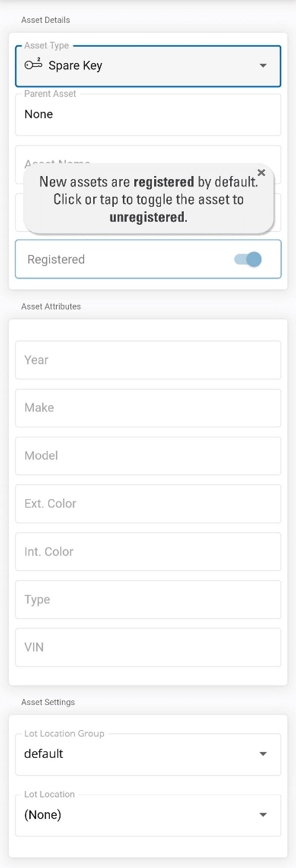Click the Type attribute field
The width and height of the screenshot is (296, 868).
click(x=148, y=600)
